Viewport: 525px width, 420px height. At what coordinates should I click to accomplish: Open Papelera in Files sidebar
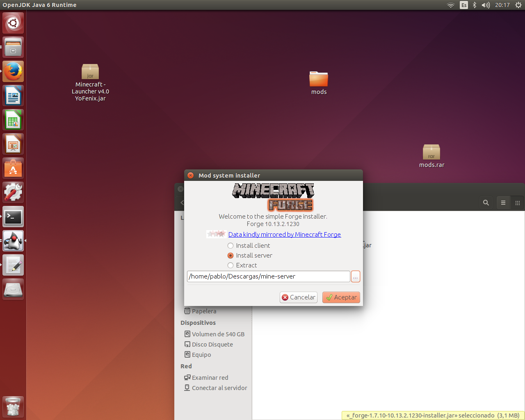click(x=200, y=311)
